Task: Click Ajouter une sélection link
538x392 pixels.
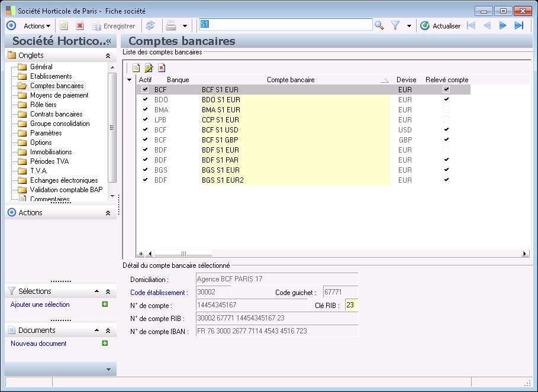Action: 40,304
